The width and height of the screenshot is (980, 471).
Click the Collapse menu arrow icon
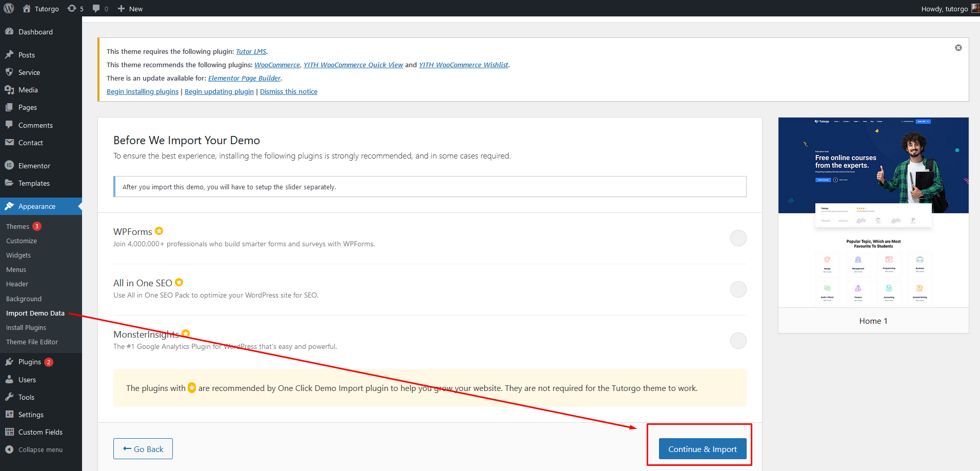coord(9,449)
